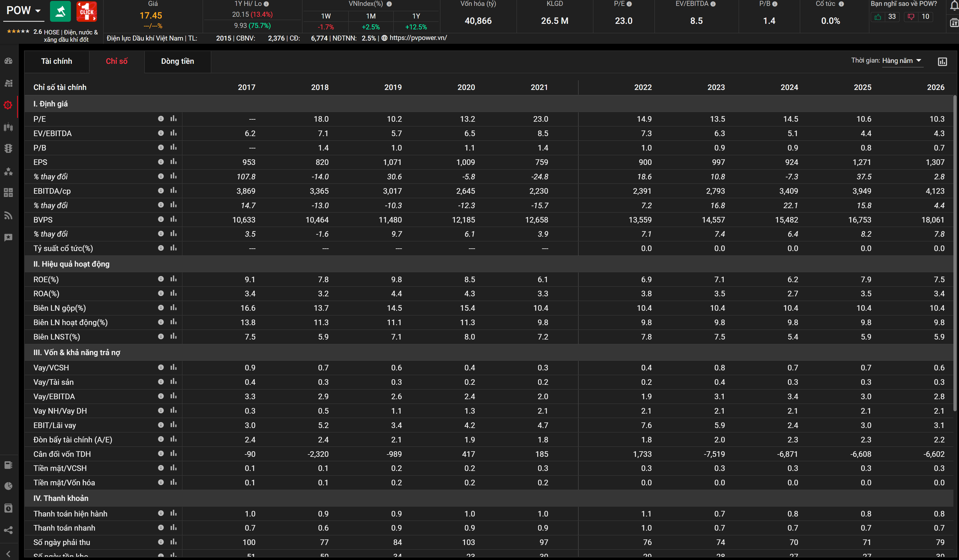The width and height of the screenshot is (959, 560).
Task: Click the Biên LN gộp(%) row label
Action: [60, 308]
